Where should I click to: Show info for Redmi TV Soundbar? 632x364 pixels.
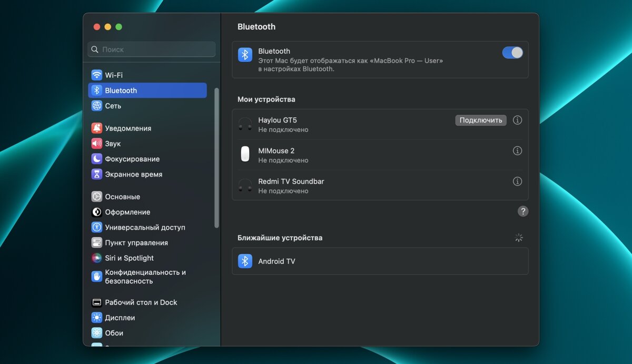tap(517, 181)
